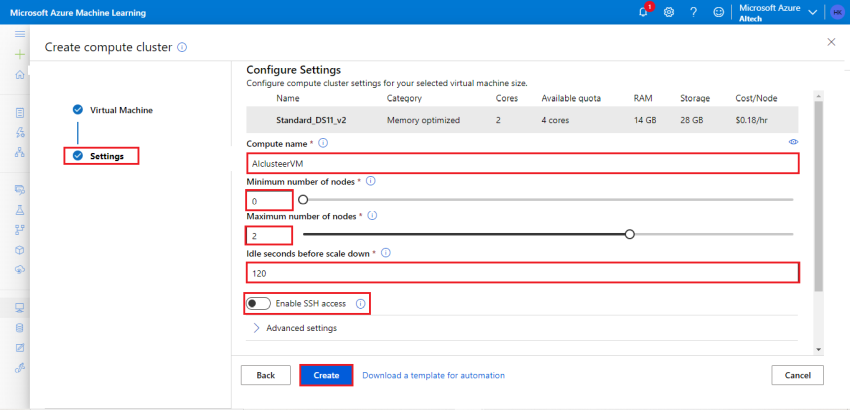The image size is (850, 410).
Task: Open Experiments flask icon
Action: click(20, 209)
